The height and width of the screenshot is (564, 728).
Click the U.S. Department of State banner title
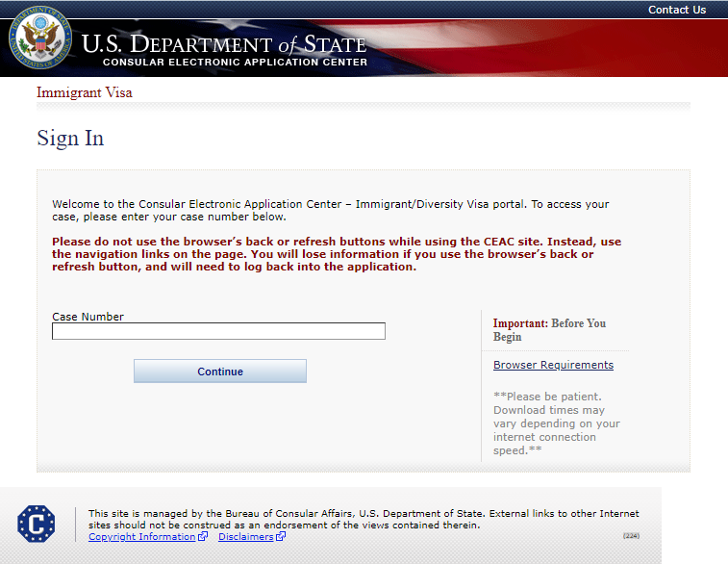pos(224,44)
